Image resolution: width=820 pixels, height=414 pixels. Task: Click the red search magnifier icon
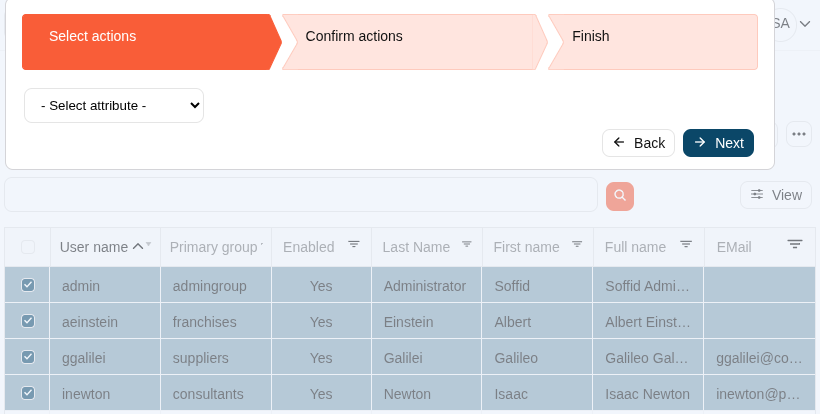(620, 196)
